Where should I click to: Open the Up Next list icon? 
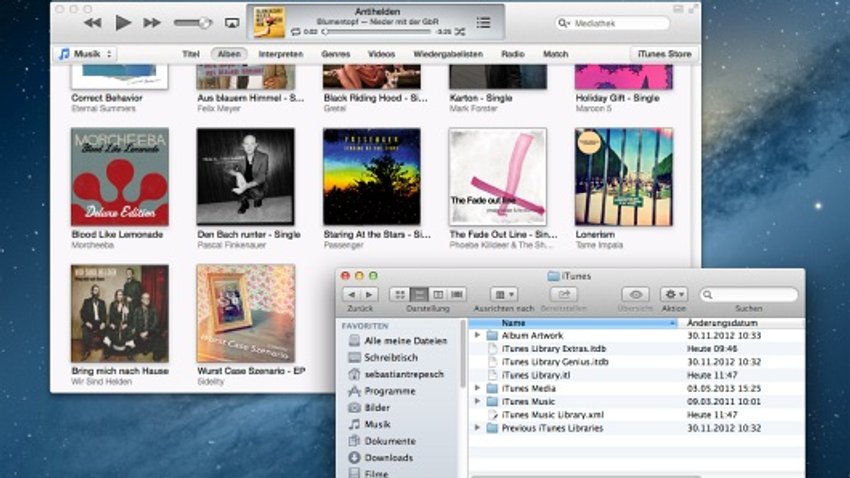(484, 22)
